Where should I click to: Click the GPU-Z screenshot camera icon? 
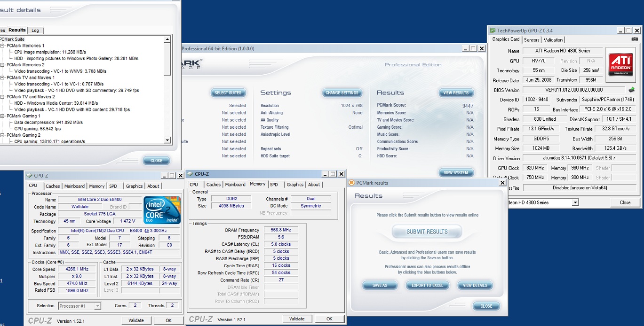(635, 39)
